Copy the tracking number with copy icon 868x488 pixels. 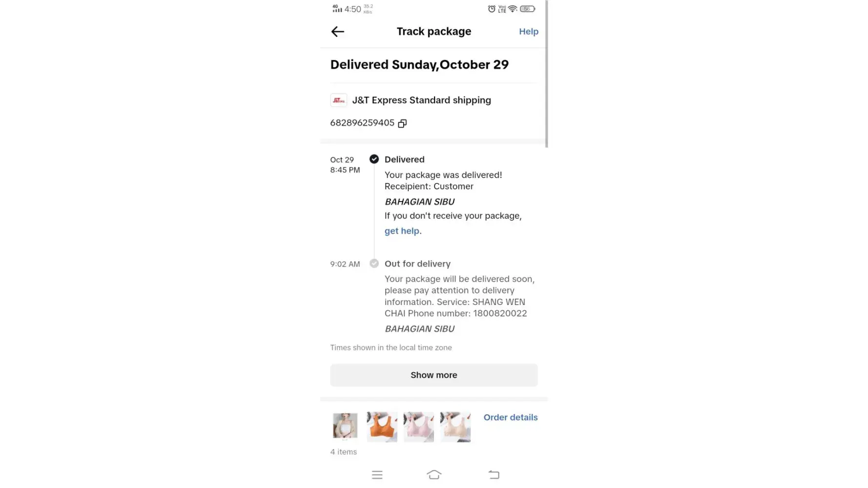point(402,123)
